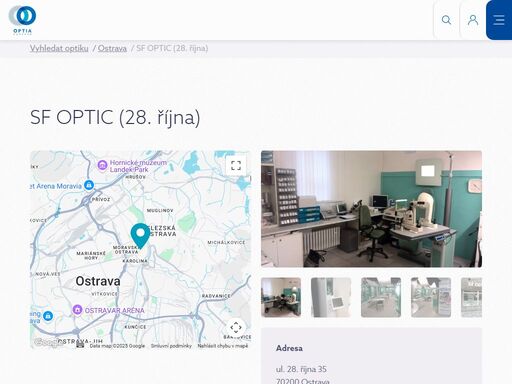Open the search magnifier icon
Screen dimensions: 512x384
tap(446, 20)
